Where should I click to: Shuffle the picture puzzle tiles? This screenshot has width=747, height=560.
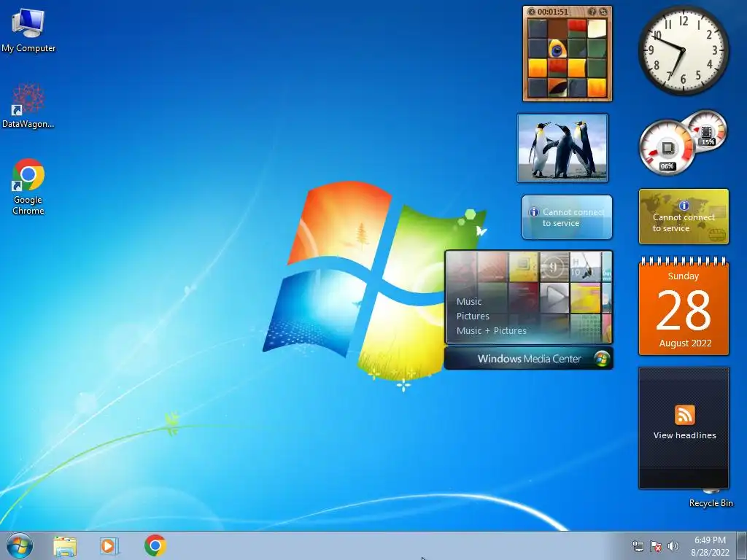(603, 12)
